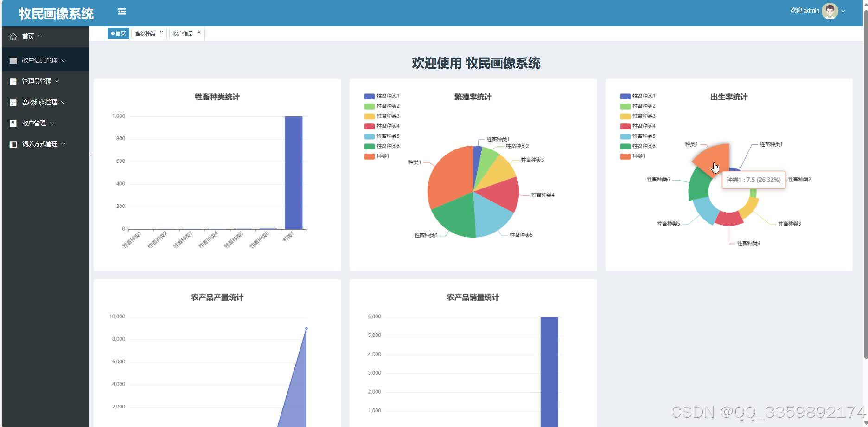Click the 牧户信息管理 sidebar icon

click(x=13, y=61)
